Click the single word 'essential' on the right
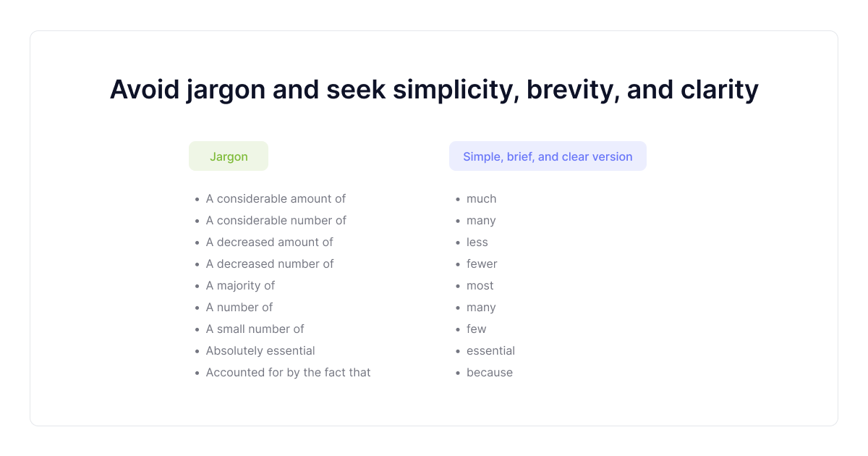Image resolution: width=868 pixels, height=456 pixels. click(x=490, y=350)
